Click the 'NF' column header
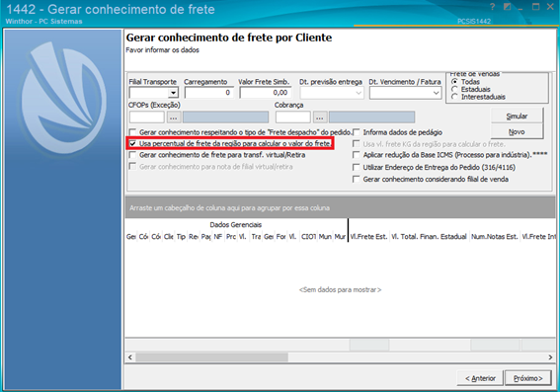The image size is (560, 392). (218, 237)
